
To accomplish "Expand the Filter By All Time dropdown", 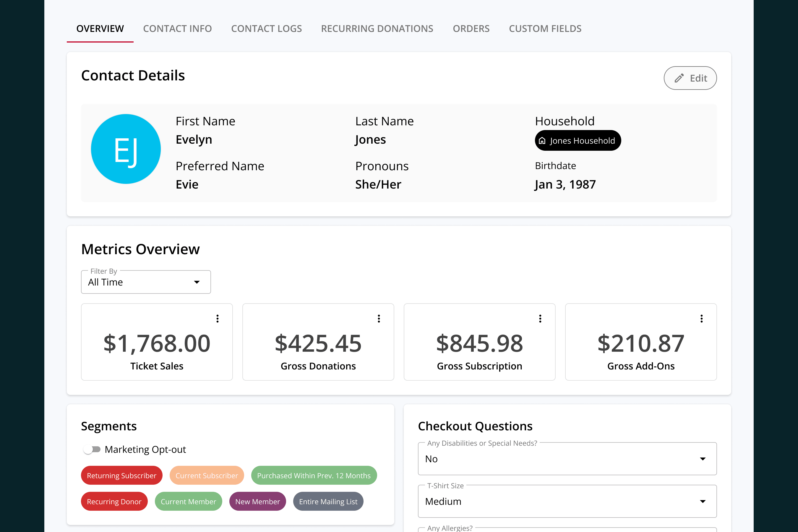I will coord(146,282).
